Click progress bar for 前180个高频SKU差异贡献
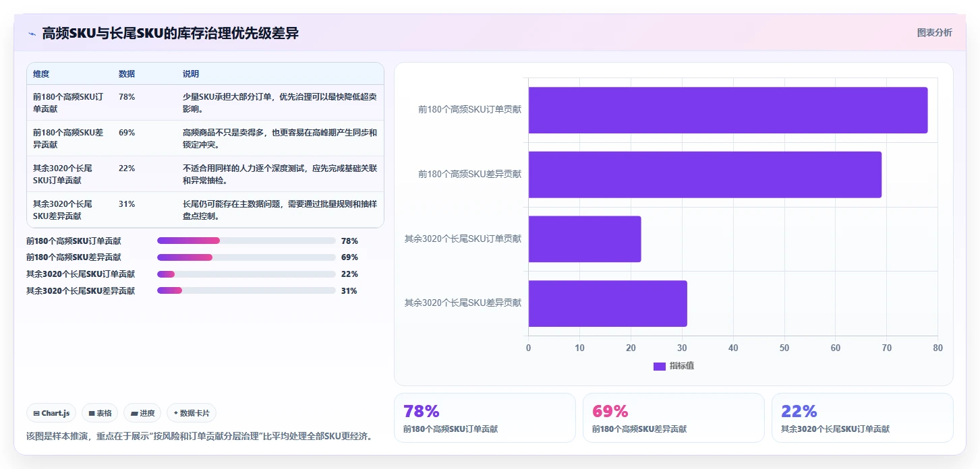The width and height of the screenshot is (980, 469). pos(246,257)
